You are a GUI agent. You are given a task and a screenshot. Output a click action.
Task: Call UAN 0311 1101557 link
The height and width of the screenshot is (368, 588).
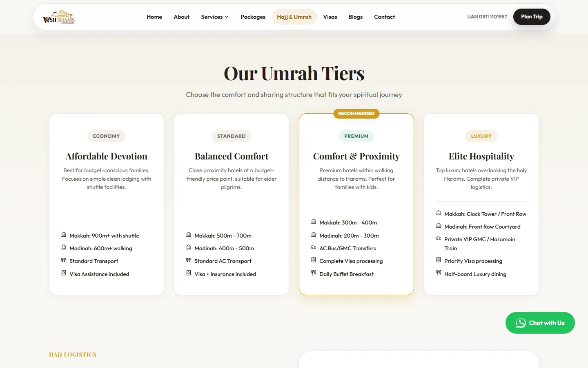point(487,17)
